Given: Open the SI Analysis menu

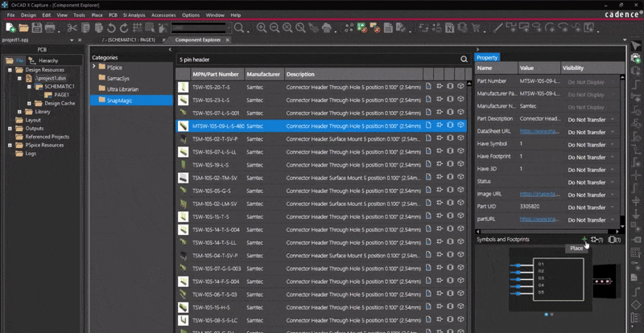Looking at the screenshot, I should [134, 15].
